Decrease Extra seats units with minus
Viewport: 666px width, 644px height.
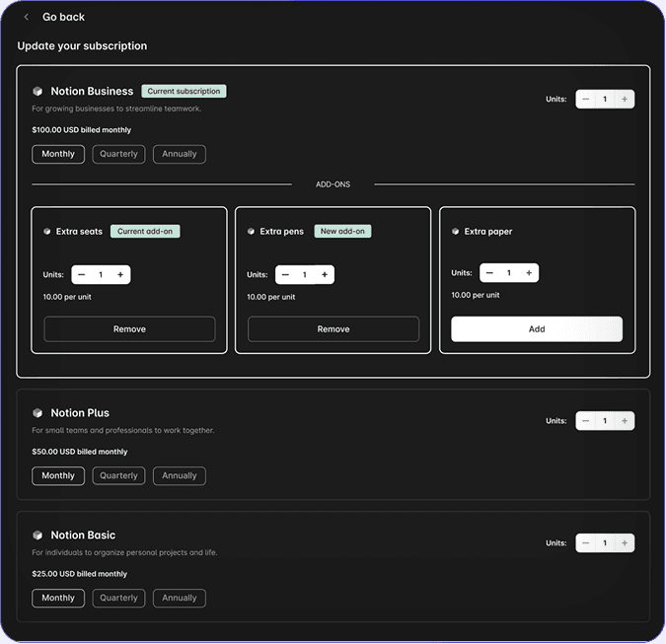click(82, 275)
